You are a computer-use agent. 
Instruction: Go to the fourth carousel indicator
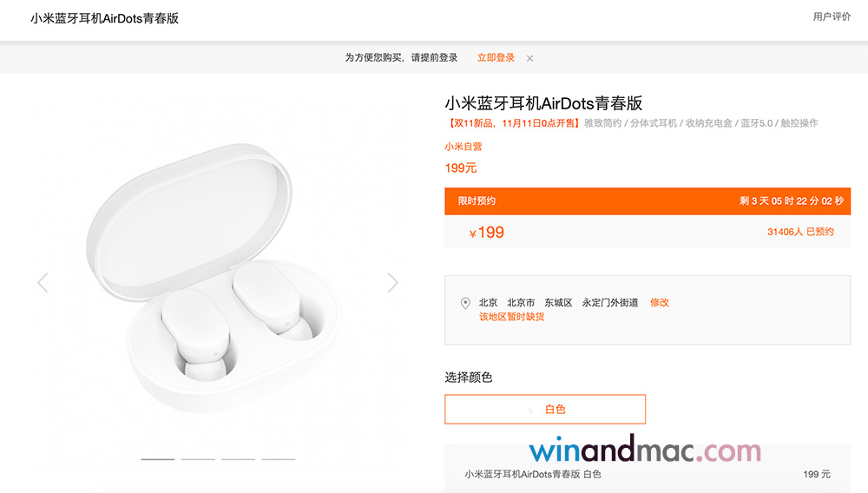tap(278, 459)
